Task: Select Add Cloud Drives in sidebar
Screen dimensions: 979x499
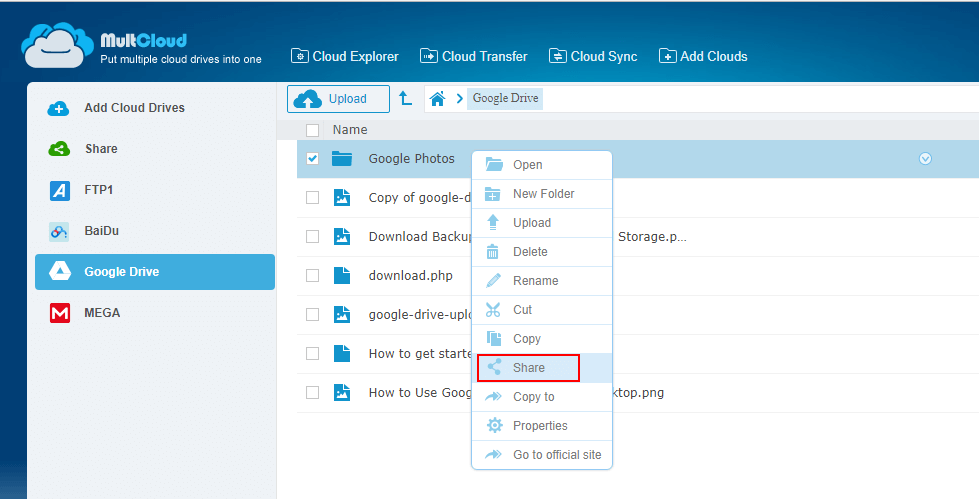Action: tap(134, 108)
